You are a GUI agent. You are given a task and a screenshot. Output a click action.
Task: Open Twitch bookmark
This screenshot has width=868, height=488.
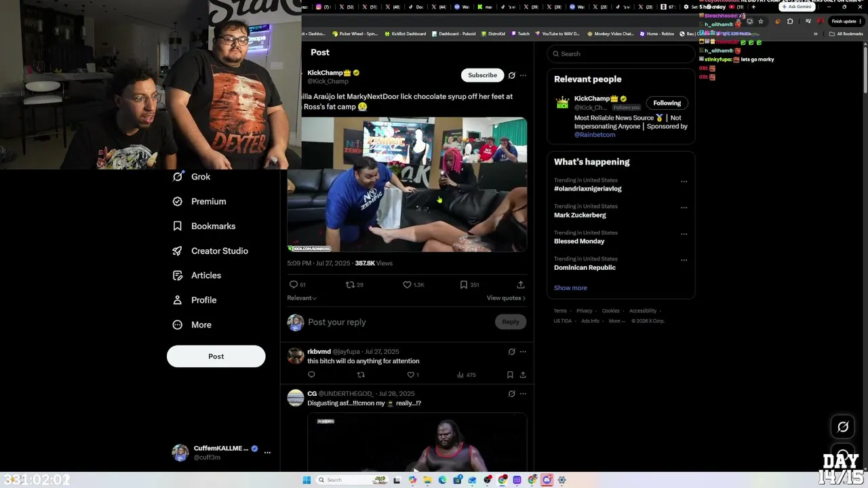[520, 34]
